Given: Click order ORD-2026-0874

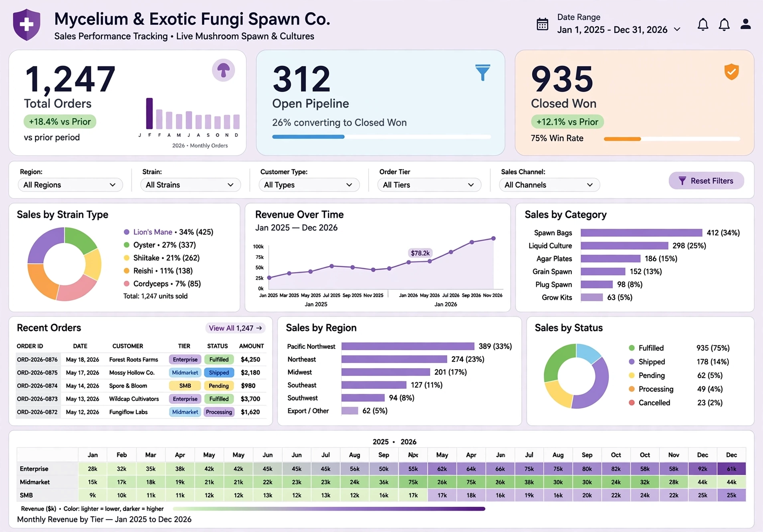Looking at the screenshot, I should 37,386.
